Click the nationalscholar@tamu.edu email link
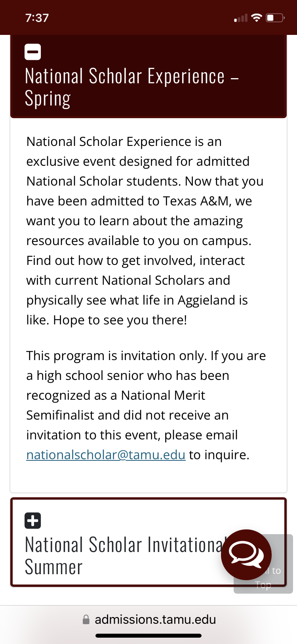Image resolution: width=297 pixels, height=644 pixels. 106,455
